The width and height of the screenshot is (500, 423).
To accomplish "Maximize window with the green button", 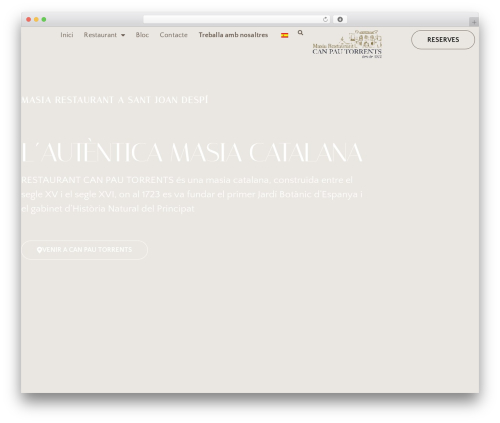I will pyautogui.click(x=44, y=20).
